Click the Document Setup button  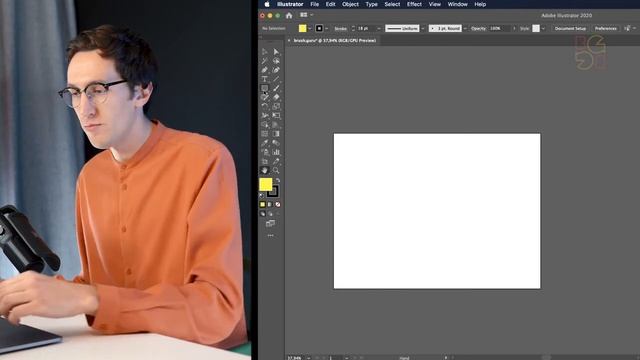click(570, 28)
